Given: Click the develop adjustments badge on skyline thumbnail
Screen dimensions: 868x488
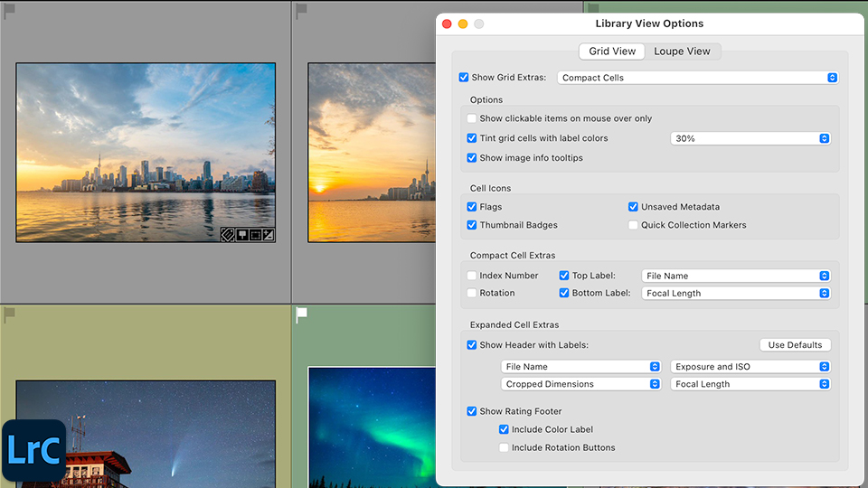Looking at the screenshot, I should 268,235.
